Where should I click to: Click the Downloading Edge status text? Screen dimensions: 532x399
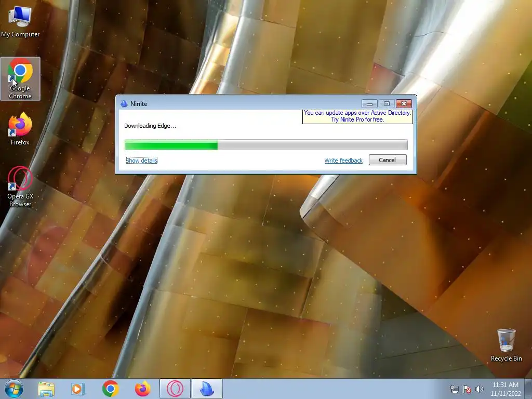150,126
